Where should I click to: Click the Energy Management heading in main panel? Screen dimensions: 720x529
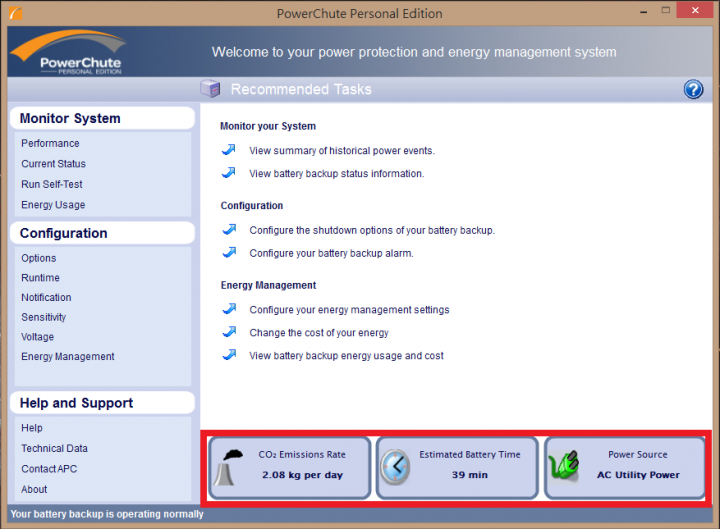point(268,285)
